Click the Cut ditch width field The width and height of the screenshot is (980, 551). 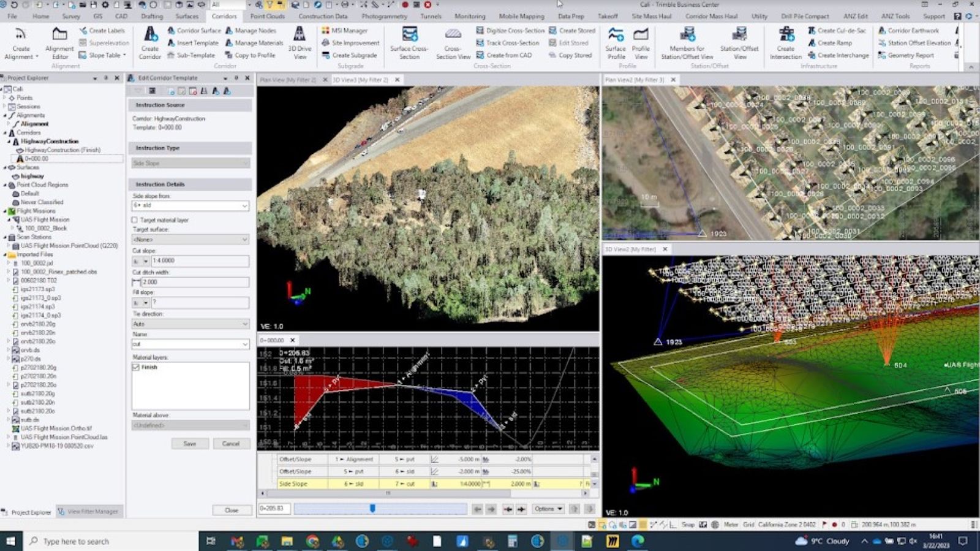click(x=195, y=282)
